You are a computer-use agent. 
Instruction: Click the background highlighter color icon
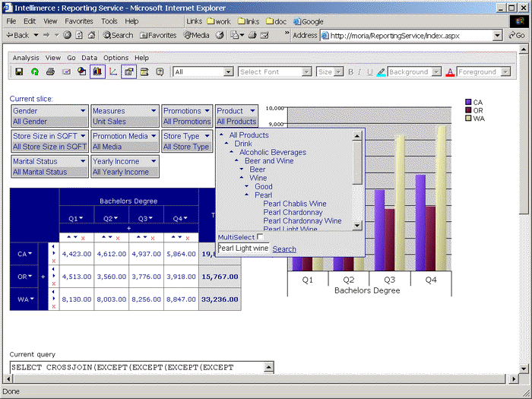click(x=381, y=72)
